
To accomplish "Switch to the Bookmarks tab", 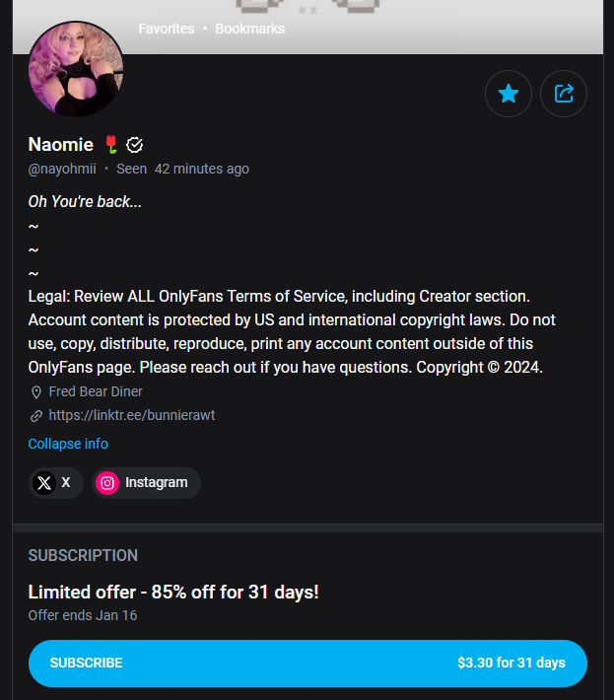I will click(x=250, y=29).
